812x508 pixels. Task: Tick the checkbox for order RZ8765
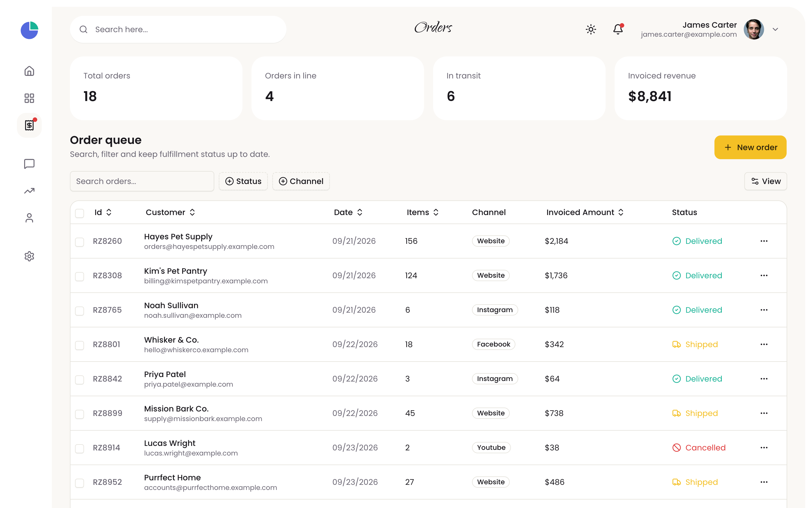pos(80,311)
